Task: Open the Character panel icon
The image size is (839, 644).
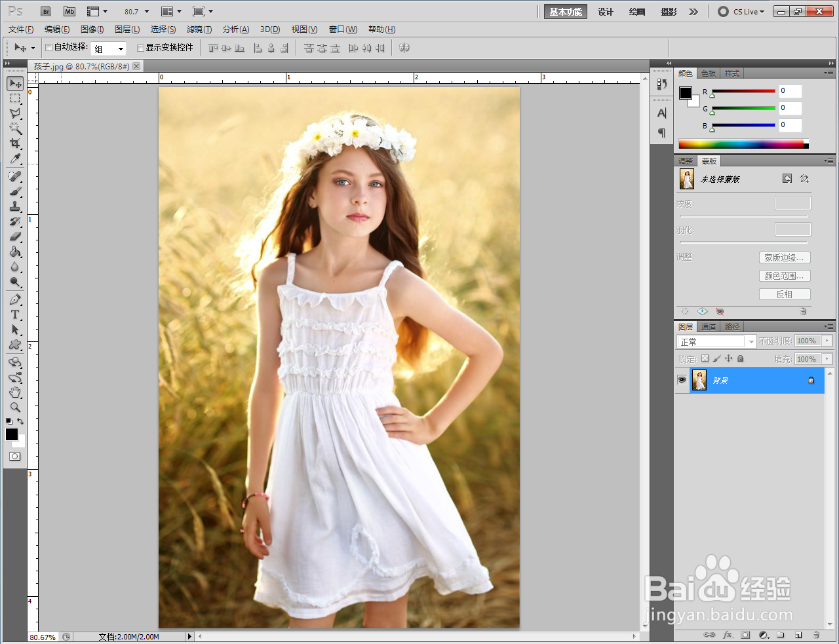Action: pos(661,113)
